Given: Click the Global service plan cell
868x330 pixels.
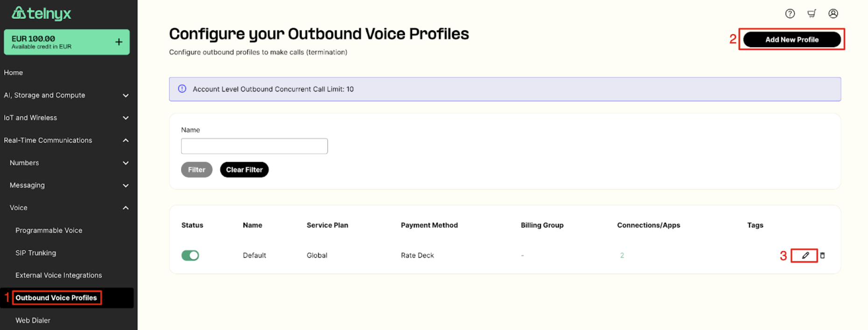Looking at the screenshot, I should (317, 255).
